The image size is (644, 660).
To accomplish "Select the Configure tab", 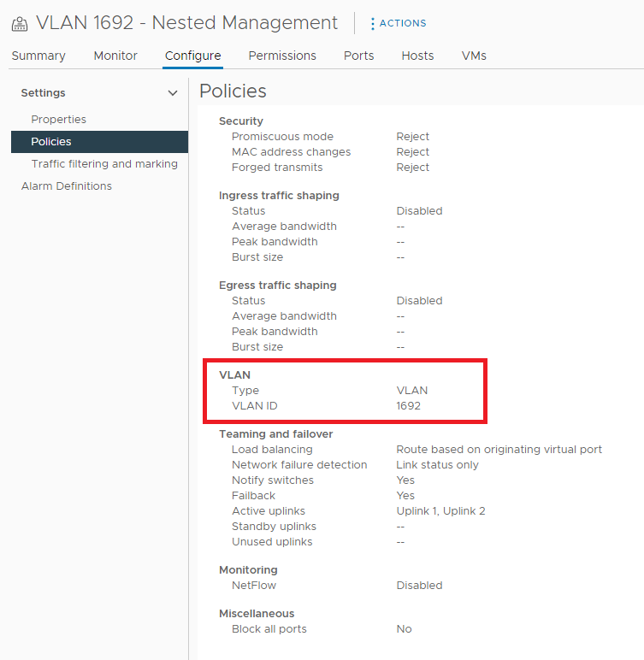I will (193, 56).
